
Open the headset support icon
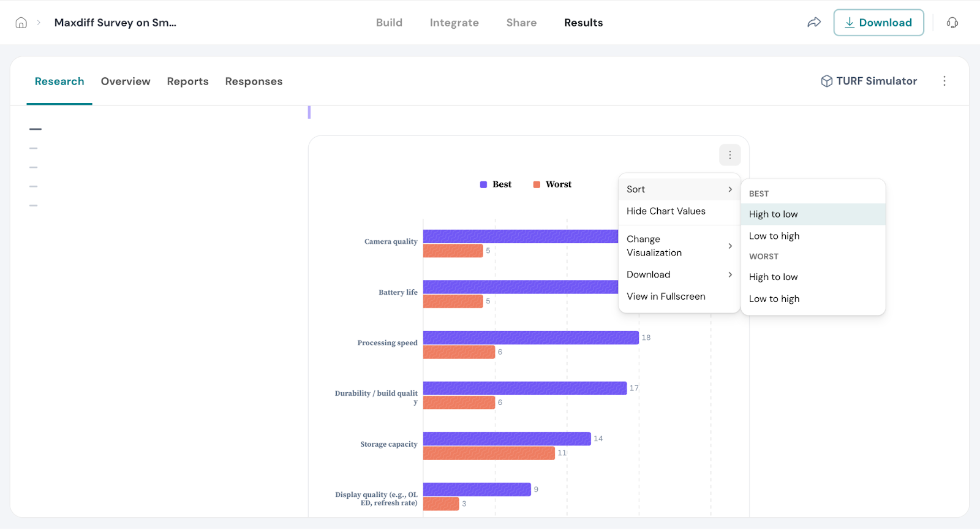coord(952,23)
